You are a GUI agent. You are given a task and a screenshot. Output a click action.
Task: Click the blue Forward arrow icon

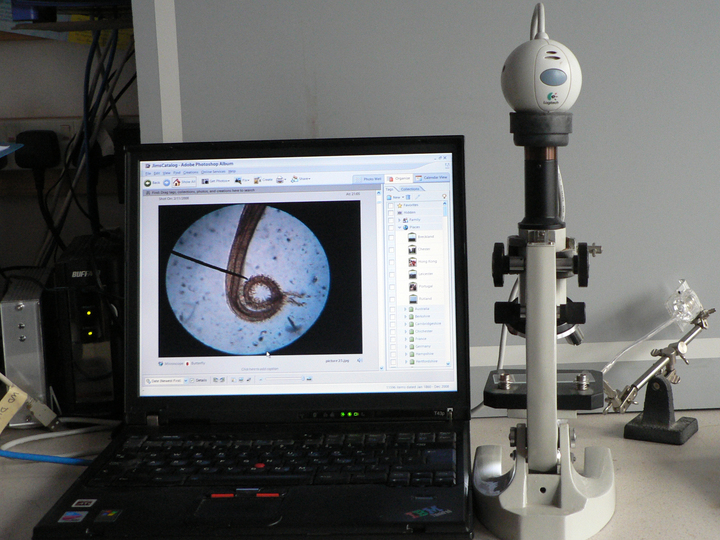tap(166, 183)
